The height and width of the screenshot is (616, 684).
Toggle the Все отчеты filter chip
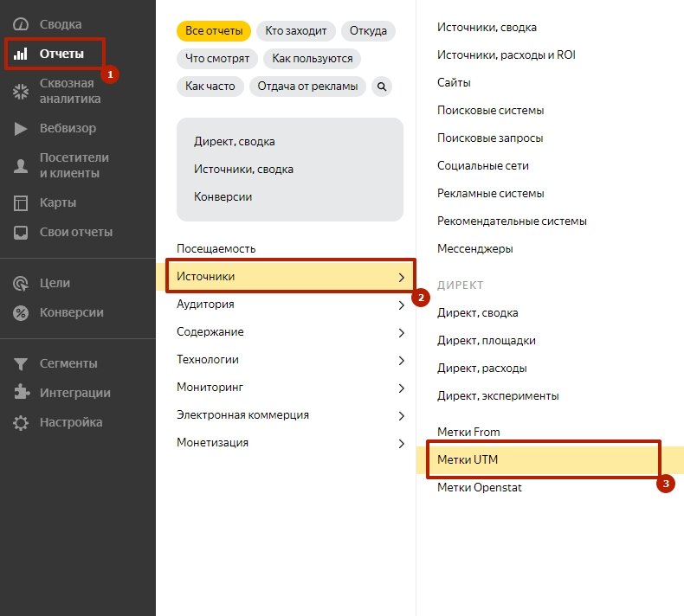coord(214,31)
